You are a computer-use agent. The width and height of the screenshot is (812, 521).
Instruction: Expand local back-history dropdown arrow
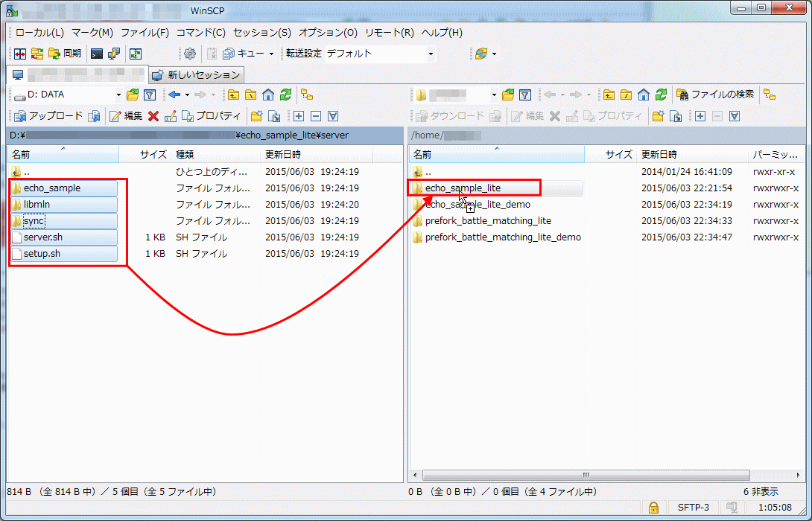point(187,95)
